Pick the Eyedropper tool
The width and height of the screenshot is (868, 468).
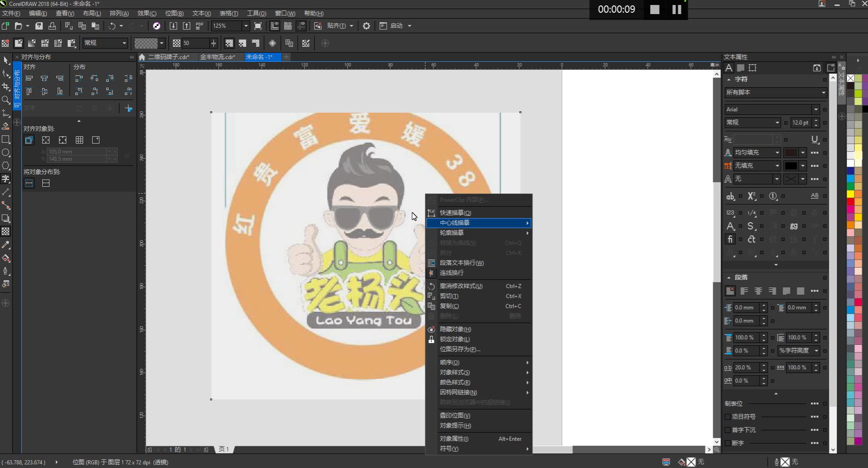6,245
